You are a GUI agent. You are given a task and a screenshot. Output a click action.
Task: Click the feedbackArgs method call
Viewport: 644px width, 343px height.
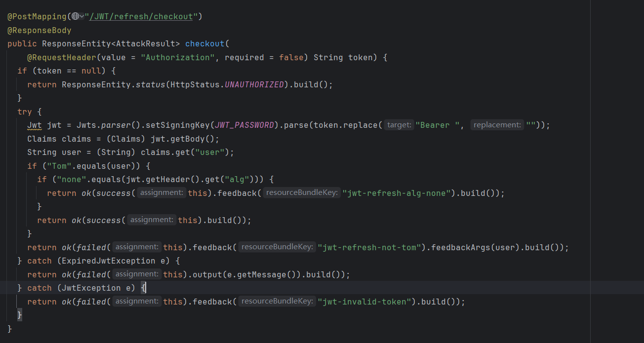point(460,247)
